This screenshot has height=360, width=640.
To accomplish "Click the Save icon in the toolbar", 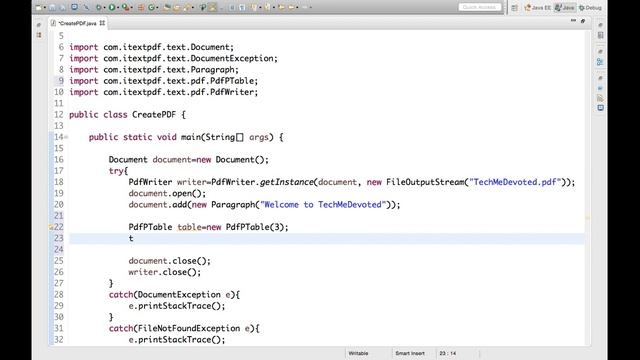I will [x=52, y=7].
